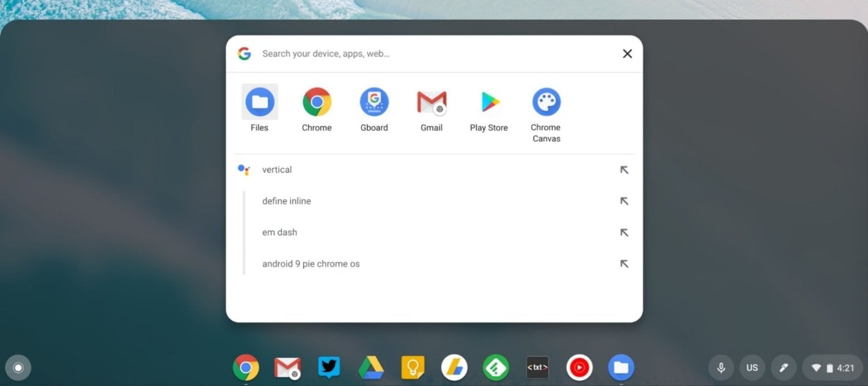Open Google AdSense from the shelf
This screenshot has width=868, height=386.
click(454, 368)
